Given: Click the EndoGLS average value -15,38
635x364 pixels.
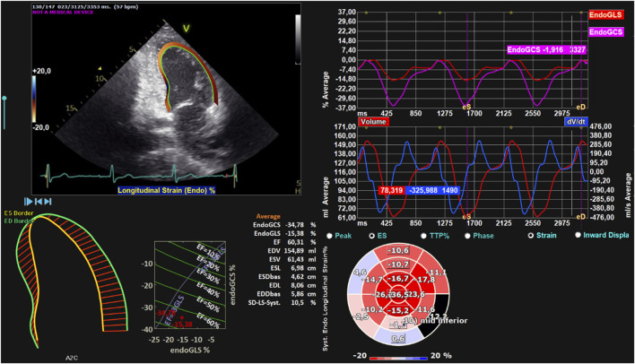Looking at the screenshot, I should (x=295, y=234).
